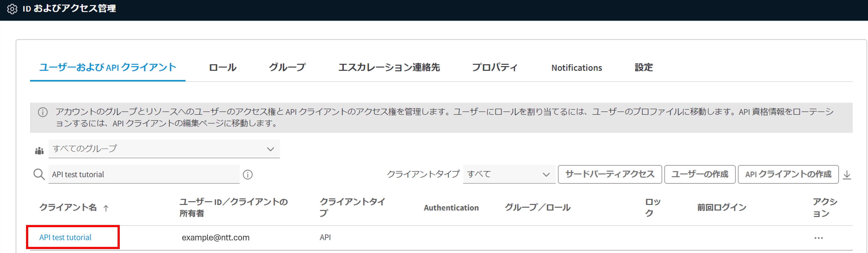Go to エスカレーション連絡先 tab
The image size is (868, 253).
pos(389,68)
